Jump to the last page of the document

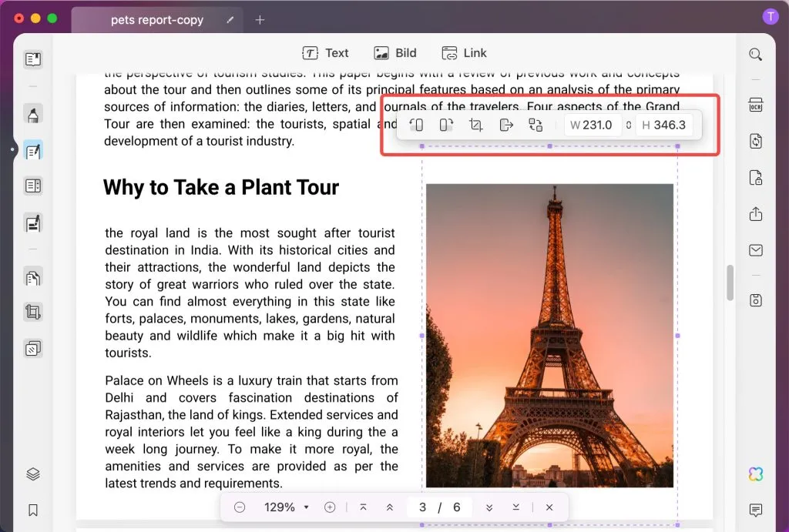(x=516, y=507)
